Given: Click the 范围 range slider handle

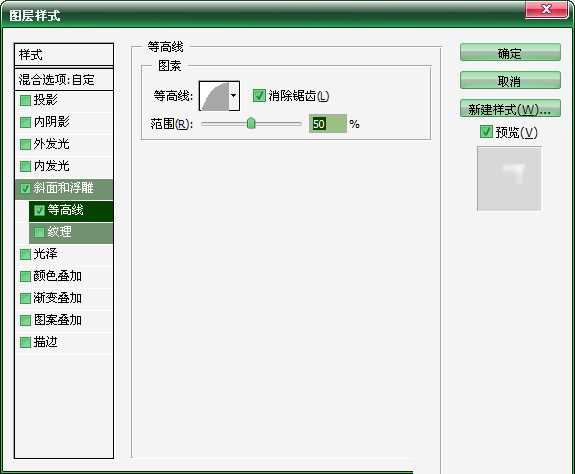Looking at the screenshot, I should point(251,123).
